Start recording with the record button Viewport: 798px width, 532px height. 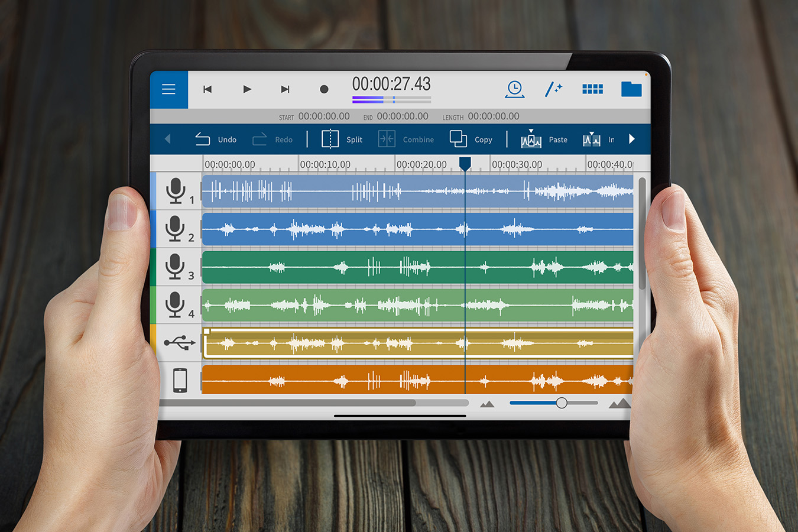point(324,89)
